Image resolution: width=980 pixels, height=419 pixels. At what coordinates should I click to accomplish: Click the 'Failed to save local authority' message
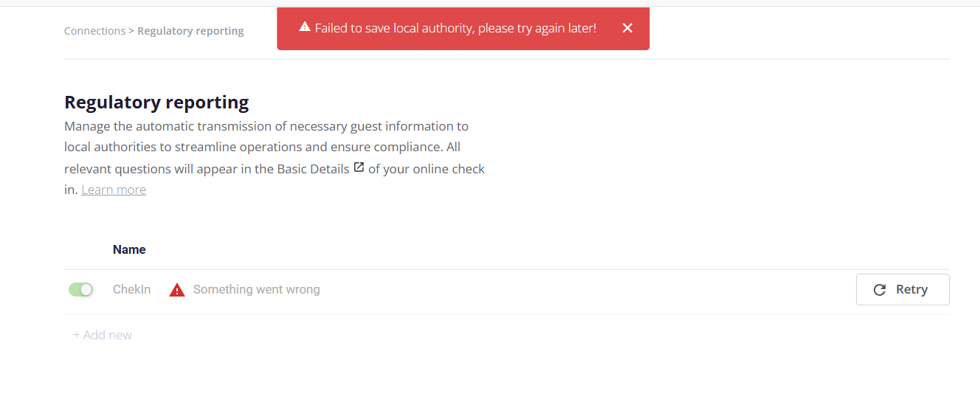tap(455, 28)
